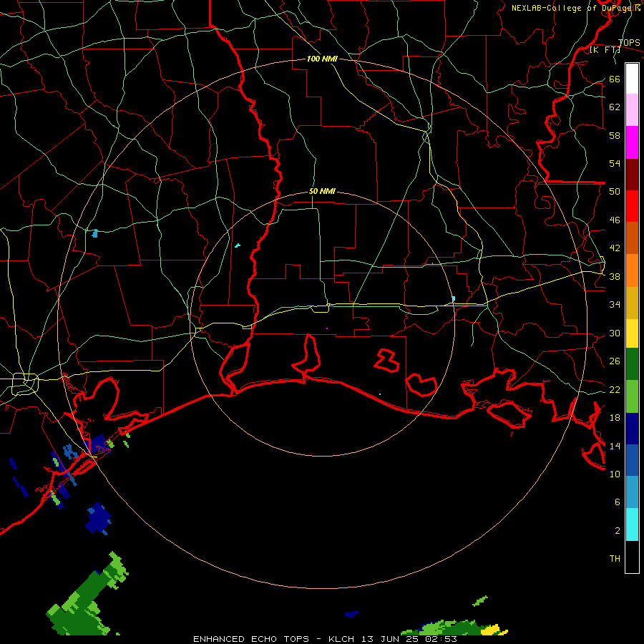Click the "10" scale label
The width and height of the screenshot is (644, 644).
pyautogui.click(x=615, y=474)
